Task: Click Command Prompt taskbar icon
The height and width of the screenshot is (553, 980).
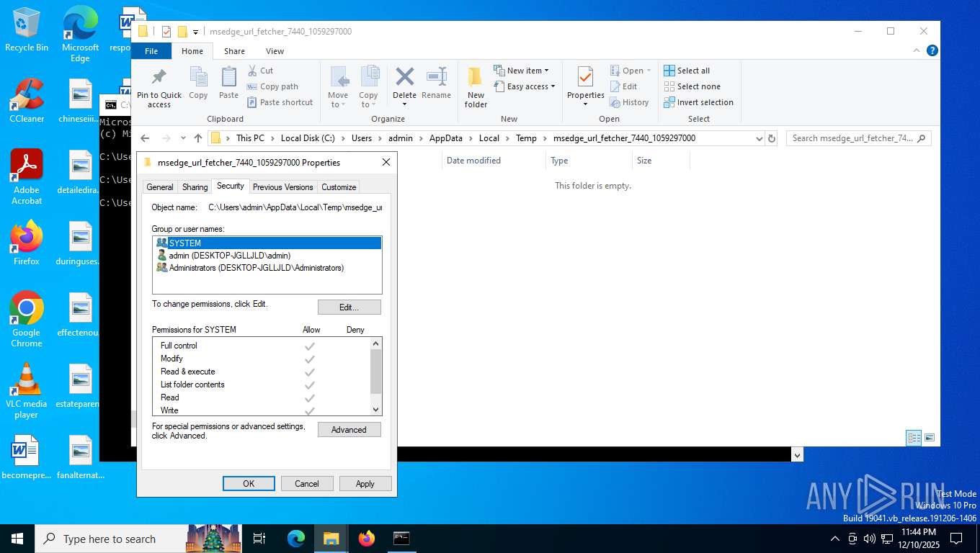Action: (401, 539)
